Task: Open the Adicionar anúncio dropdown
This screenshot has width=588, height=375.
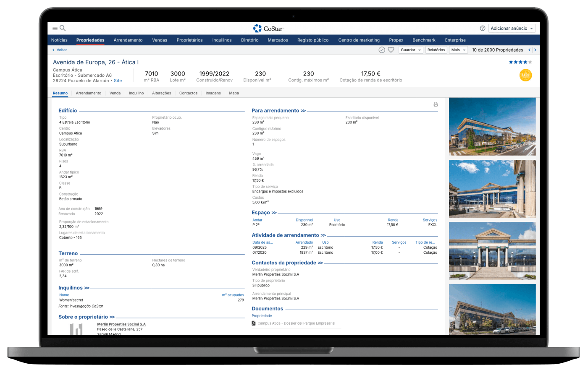Action: coord(512,29)
